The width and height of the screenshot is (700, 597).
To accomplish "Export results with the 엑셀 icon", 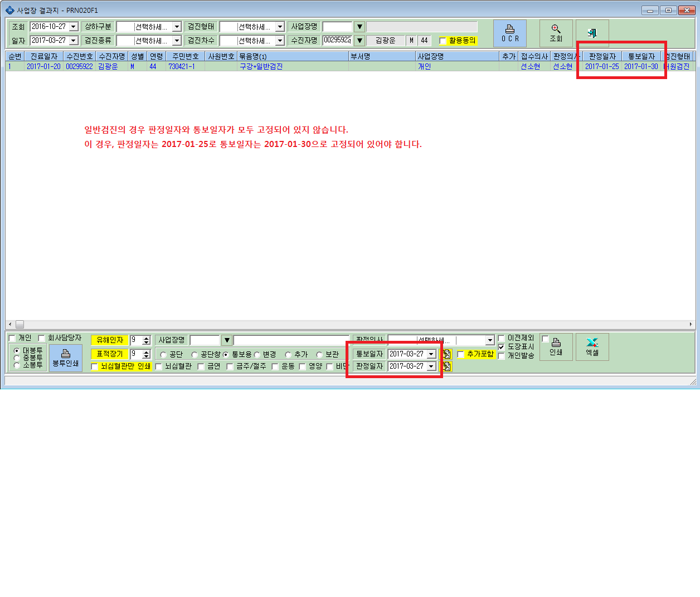I will click(592, 347).
